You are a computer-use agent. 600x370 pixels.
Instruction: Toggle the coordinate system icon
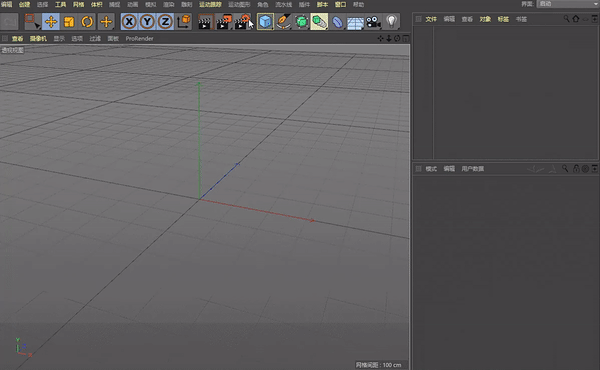(184, 22)
